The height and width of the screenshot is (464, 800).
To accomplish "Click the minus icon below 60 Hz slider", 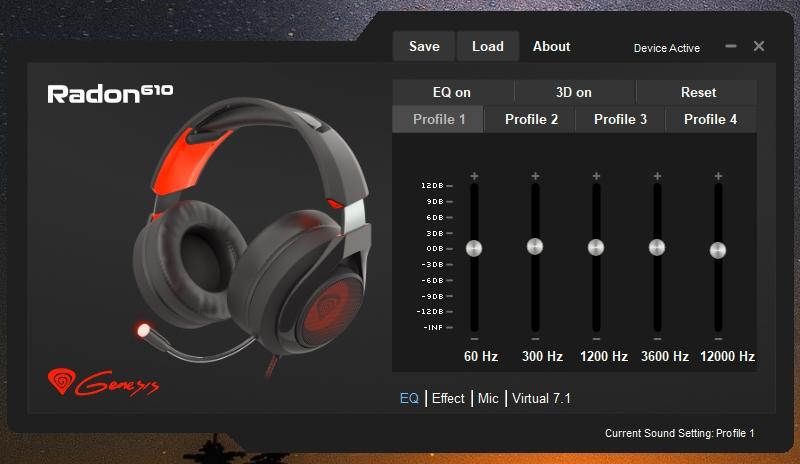I will pos(474,339).
